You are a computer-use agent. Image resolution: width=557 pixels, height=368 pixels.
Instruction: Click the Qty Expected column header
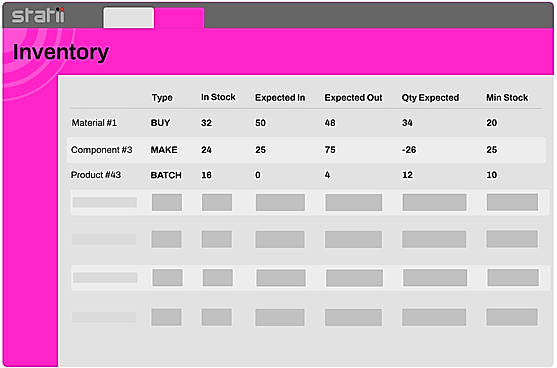(x=430, y=98)
